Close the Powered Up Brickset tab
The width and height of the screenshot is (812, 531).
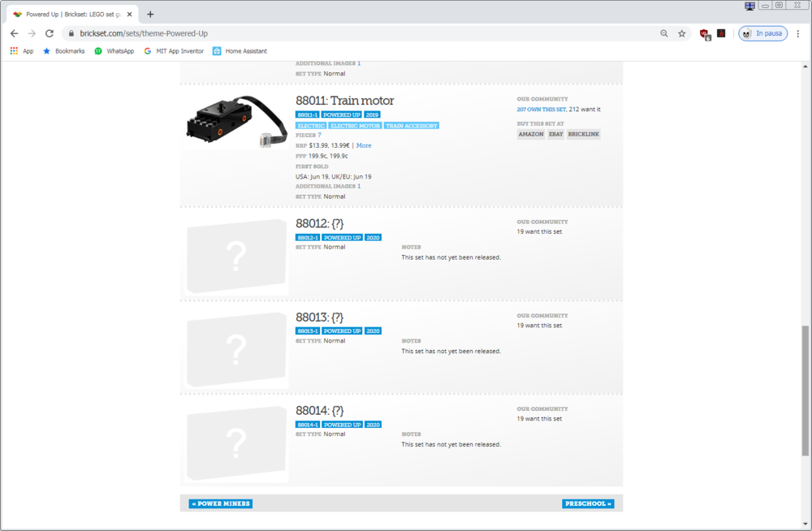pos(129,14)
